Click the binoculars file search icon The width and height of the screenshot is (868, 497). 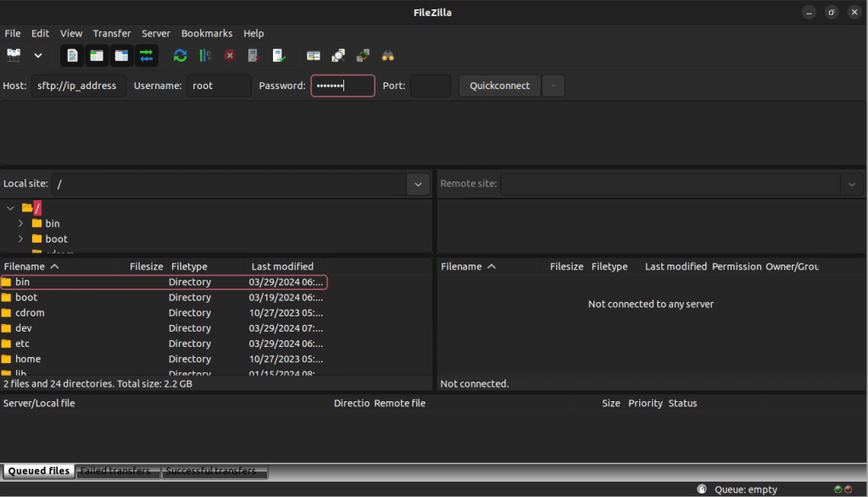pos(388,55)
